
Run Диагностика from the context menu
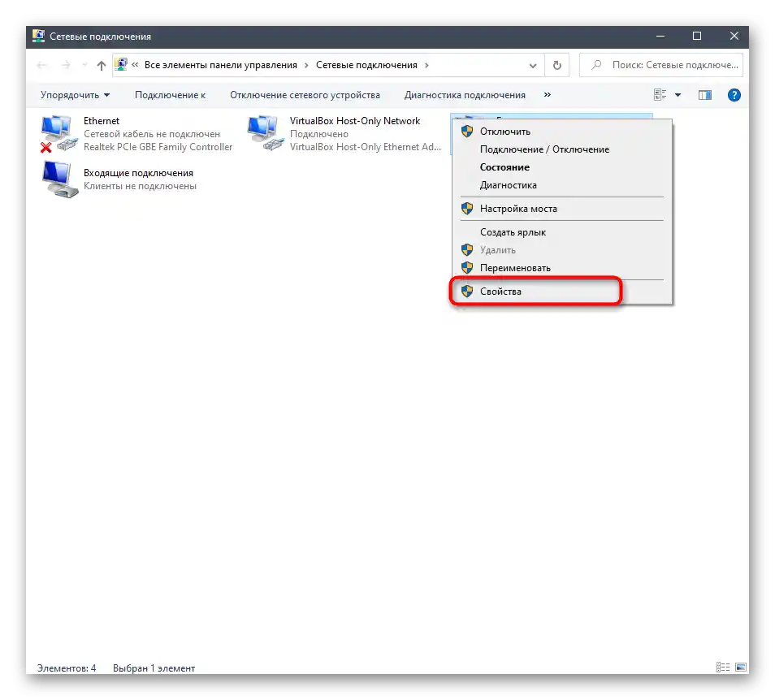click(x=562, y=185)
